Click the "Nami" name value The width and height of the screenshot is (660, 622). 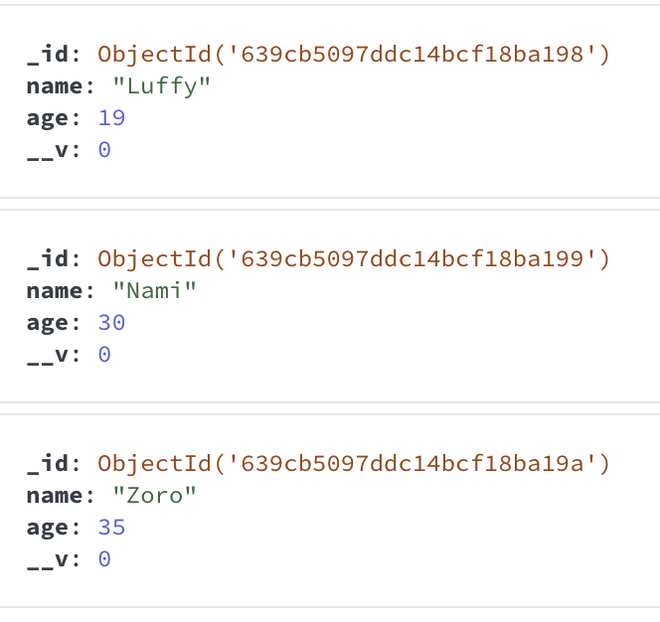[155, 291]
